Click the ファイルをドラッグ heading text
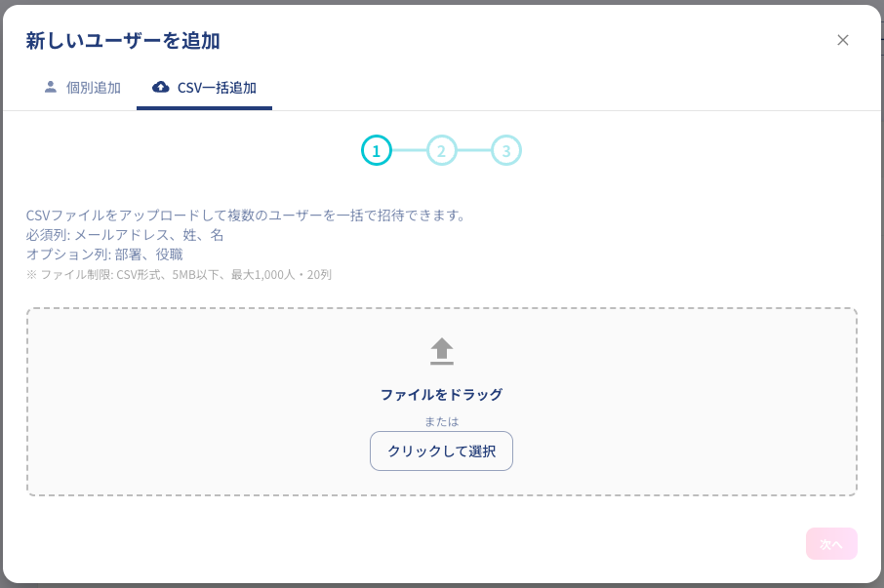 pyautogui.click(x=441, y=394)
